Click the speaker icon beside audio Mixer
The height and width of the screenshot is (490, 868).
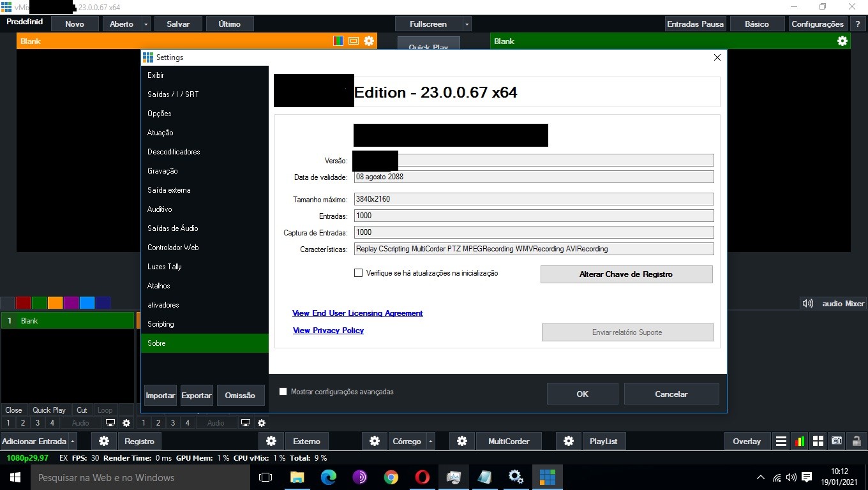808,304
